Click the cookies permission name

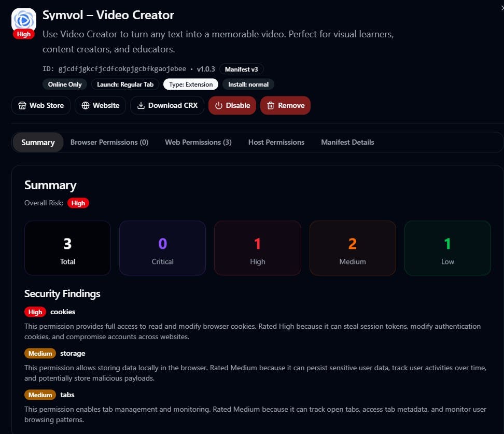63,312
